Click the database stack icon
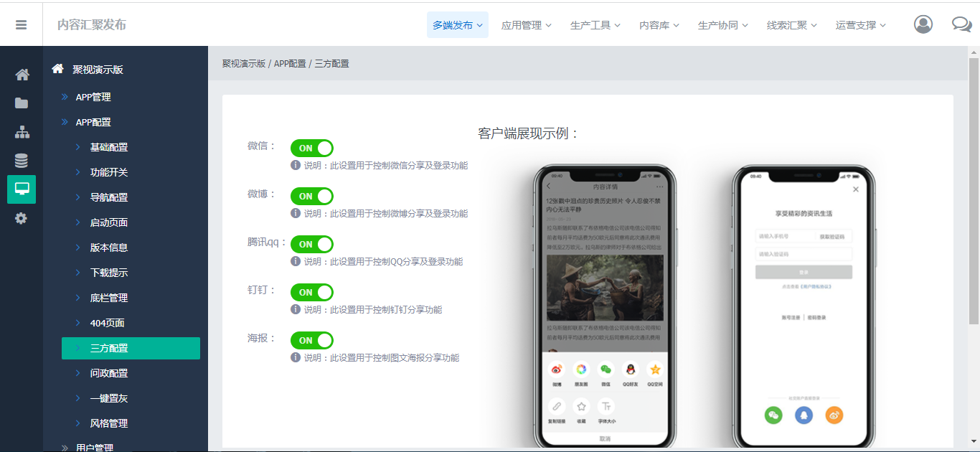 coord(22,161)
